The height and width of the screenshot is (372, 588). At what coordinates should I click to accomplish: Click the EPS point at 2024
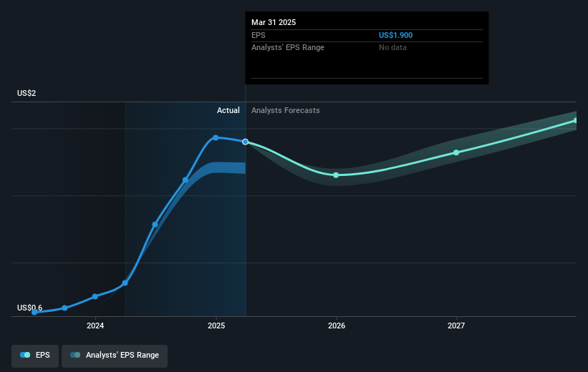95,296
